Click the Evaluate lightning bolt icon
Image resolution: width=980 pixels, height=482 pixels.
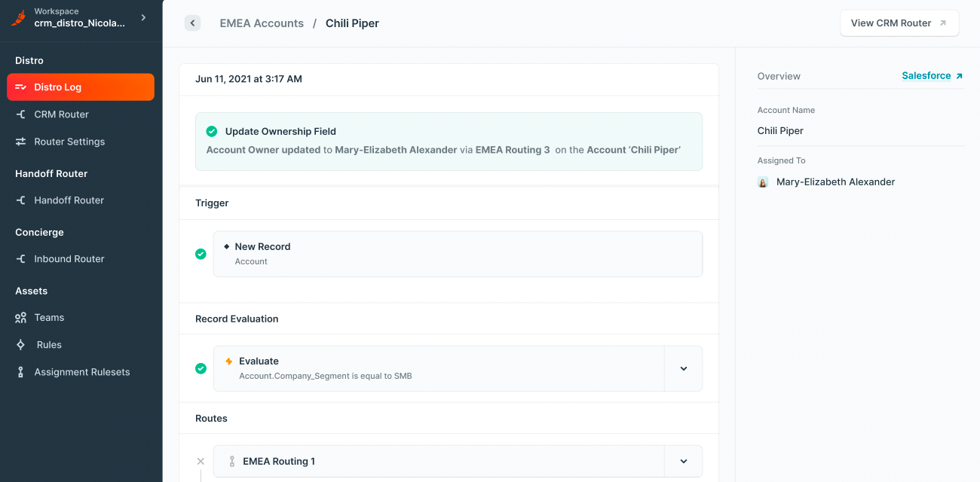[x=229, y=361]
